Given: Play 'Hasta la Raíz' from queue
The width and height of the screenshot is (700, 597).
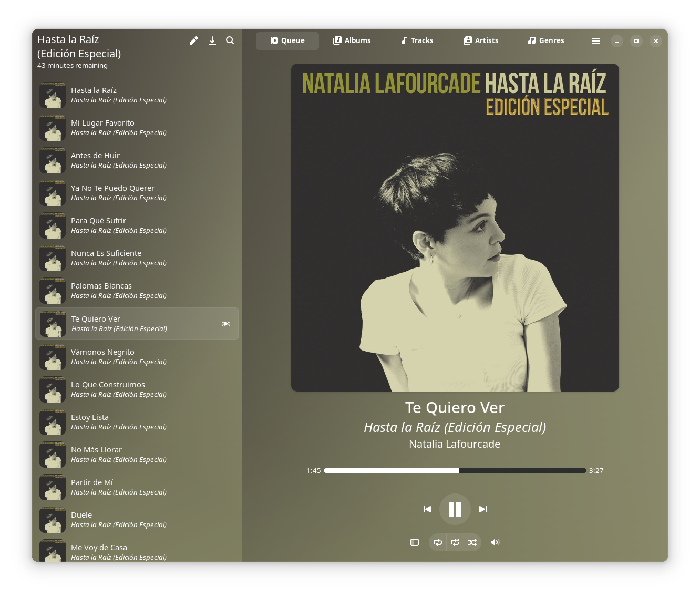Looking at the screenshot, I should click(137, 95).
